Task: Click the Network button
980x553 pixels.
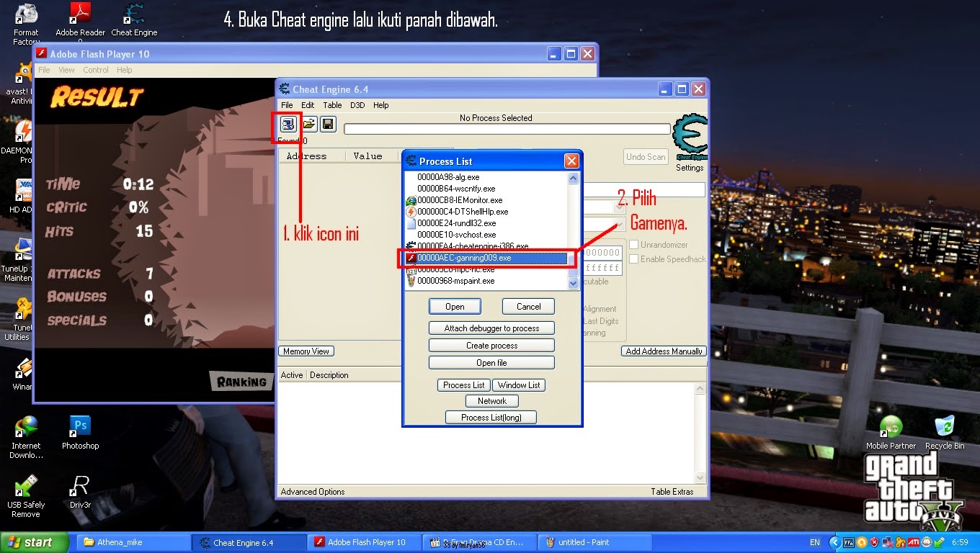Action: pyautogui.click(x=491, y=401)
